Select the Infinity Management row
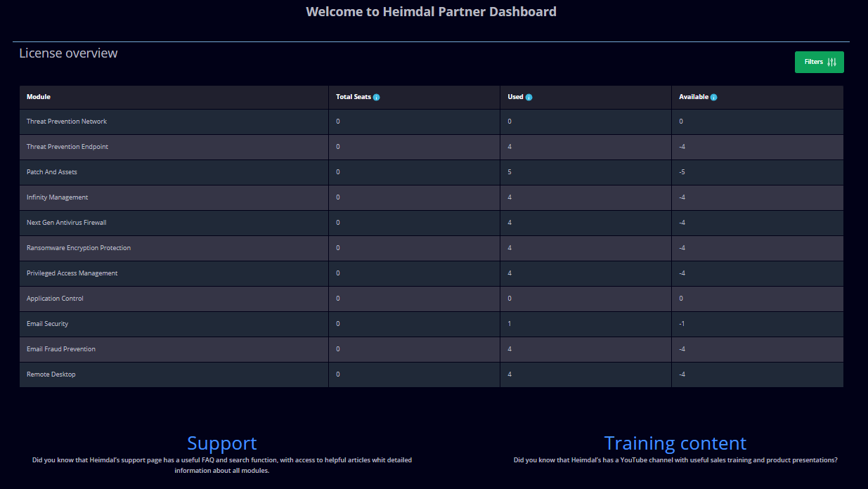This screenshot has width=868, height=489. click(432, 197)
